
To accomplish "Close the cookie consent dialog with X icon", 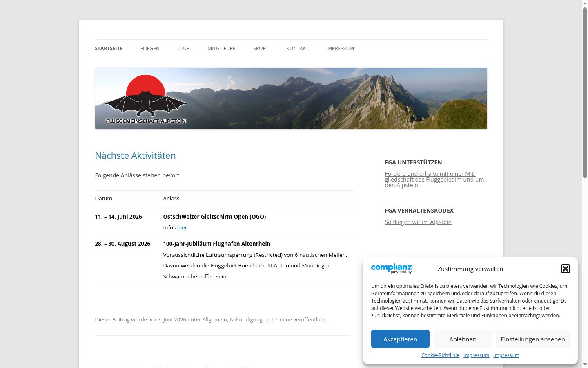I will (565, 269).
